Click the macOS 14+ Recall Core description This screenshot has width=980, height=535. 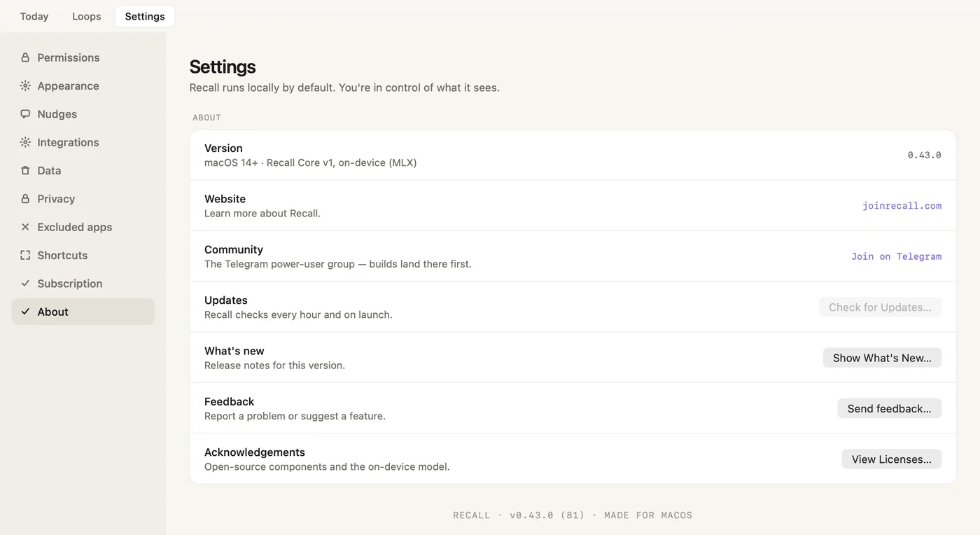click(x=310, y=162)
